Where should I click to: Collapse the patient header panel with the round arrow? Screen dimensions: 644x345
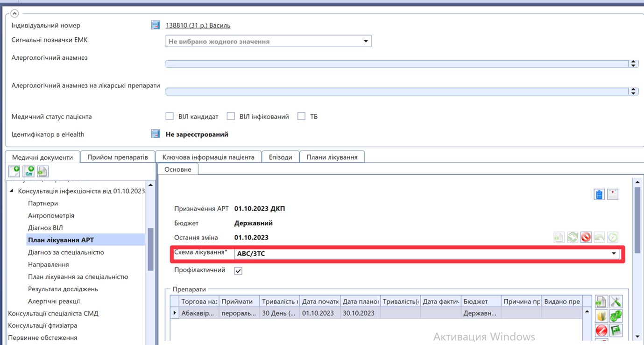pyautogui.click(x=14, y=14)
